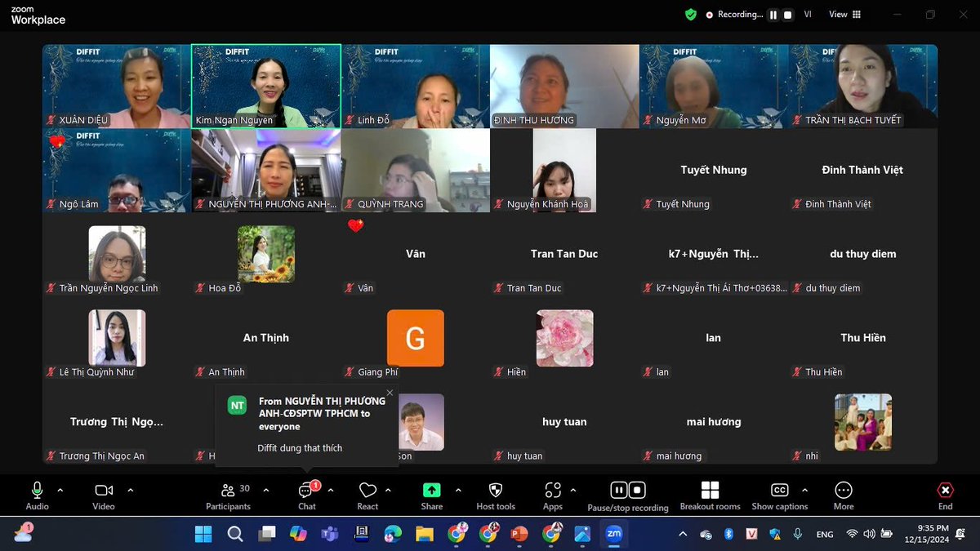Expand the Chat options arrow
This screenshot has width=980, height=551.
click(x=330, y=490)
